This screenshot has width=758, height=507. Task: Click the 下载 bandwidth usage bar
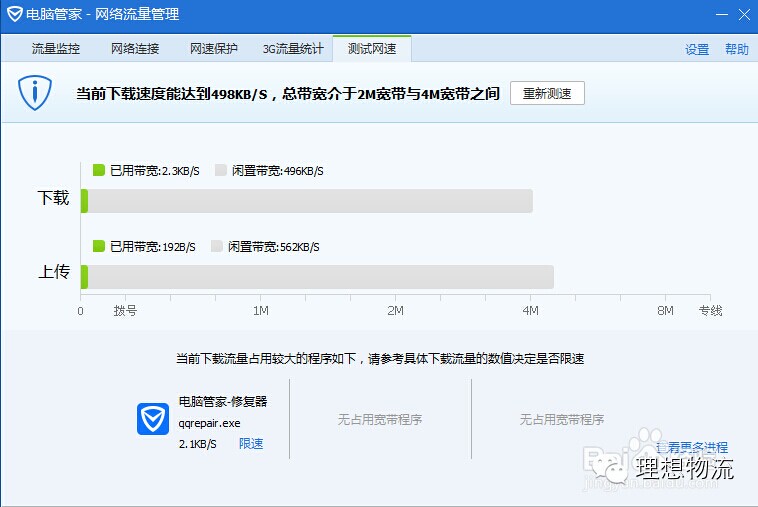tap(306, 201)
